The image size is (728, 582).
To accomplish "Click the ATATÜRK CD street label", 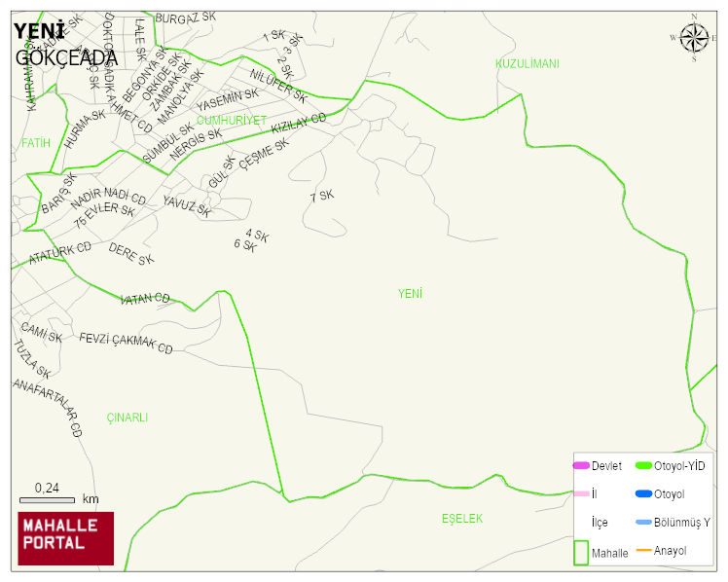I will click(x=60, y=253).
